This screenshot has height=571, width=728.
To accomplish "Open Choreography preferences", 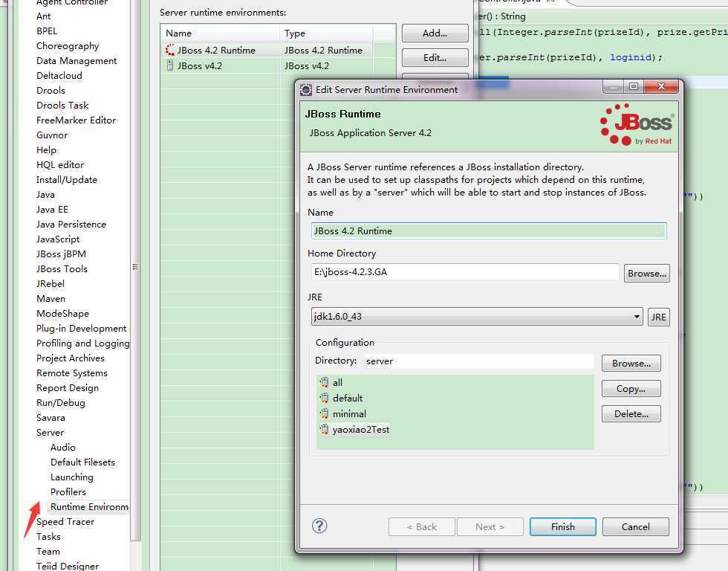I will 68,45.
